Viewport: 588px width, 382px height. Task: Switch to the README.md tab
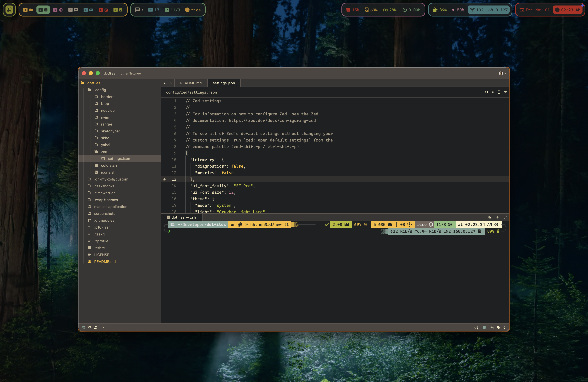[x=191, y=83]
